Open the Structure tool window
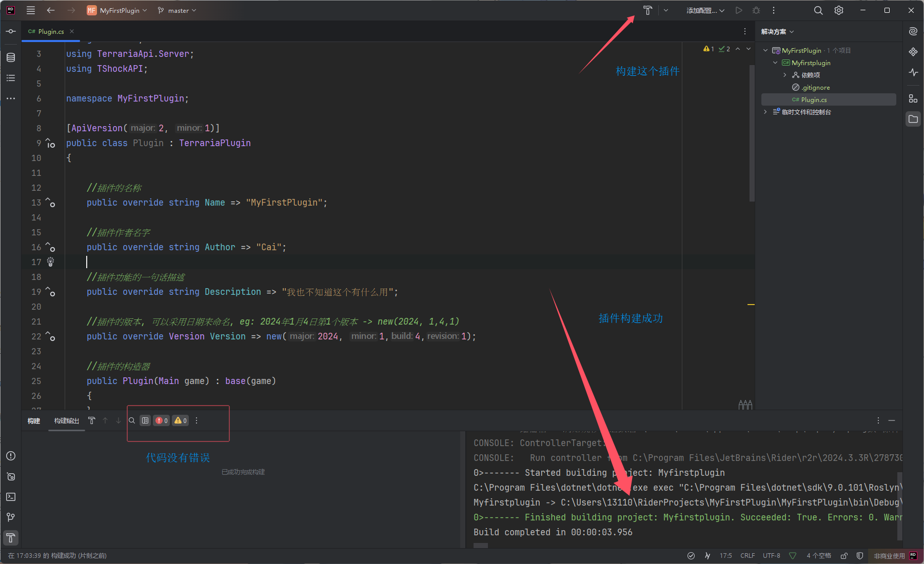The height and width of the screenshot is (564, 924). (11, 78)
